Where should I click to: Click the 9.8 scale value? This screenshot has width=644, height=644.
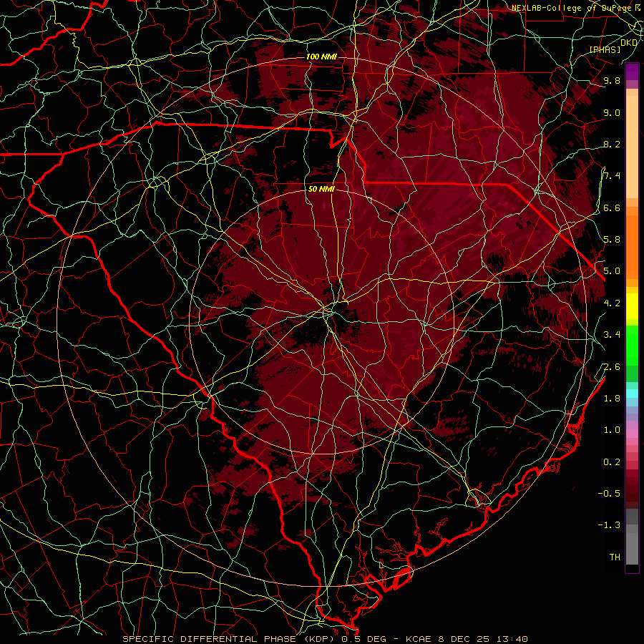click(612, 80)
